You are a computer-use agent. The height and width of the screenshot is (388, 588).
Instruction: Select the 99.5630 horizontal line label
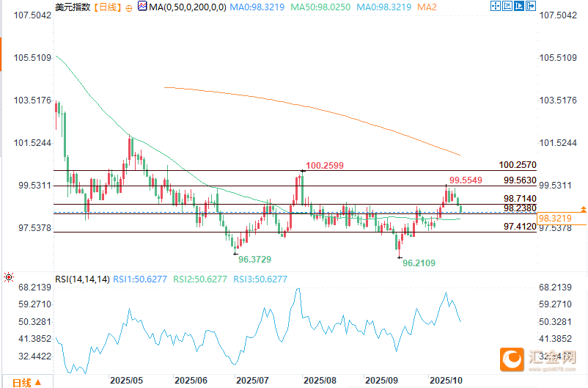(520, 180)
